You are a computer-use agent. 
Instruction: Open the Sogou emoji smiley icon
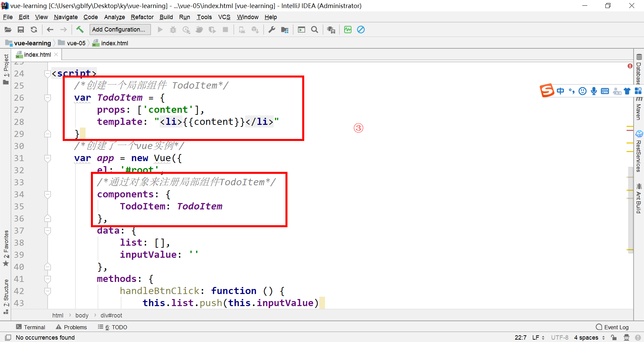tap(583, 91)
